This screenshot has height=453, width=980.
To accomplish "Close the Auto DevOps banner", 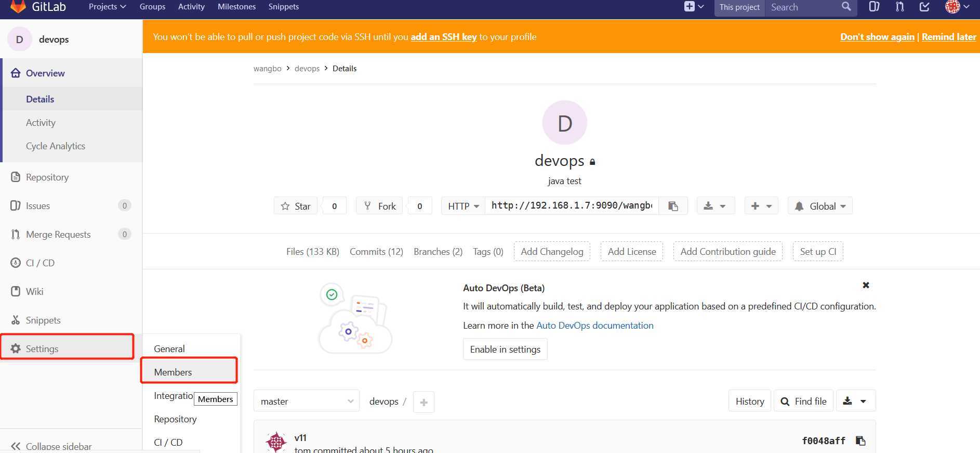I will (866, 285).
